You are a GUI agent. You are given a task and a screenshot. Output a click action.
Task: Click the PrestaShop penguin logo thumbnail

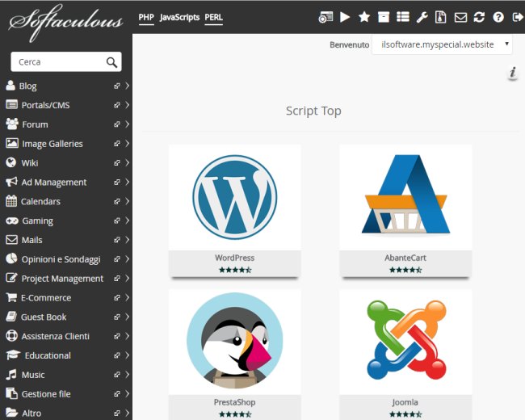[x=235, y=342]
